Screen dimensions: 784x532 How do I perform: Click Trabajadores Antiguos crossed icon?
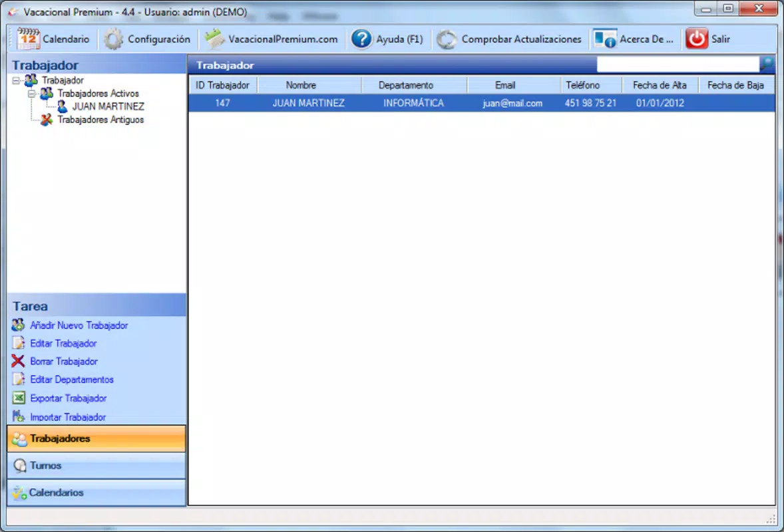click(47, 120)
